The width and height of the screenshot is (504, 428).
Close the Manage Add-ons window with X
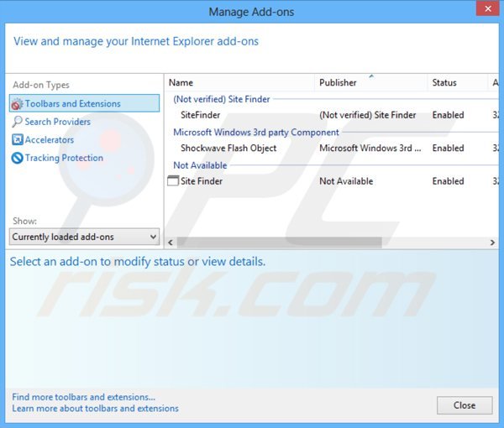point(487,8)
